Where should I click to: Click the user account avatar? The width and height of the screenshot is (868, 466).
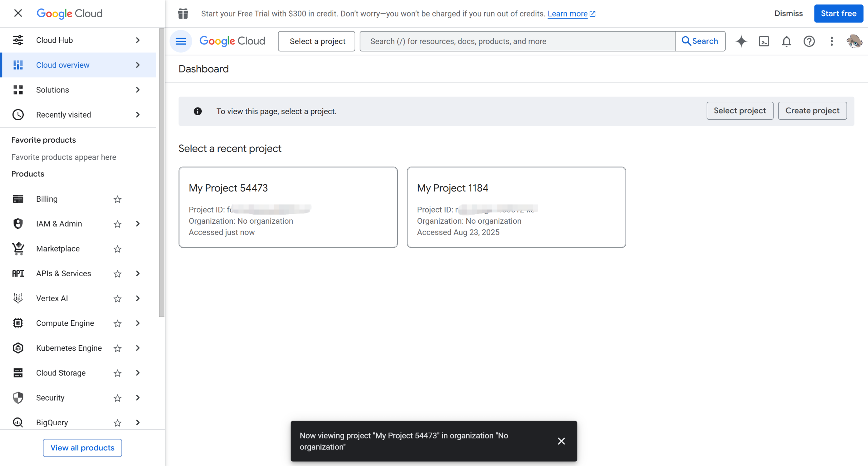[x=854, y=41]
